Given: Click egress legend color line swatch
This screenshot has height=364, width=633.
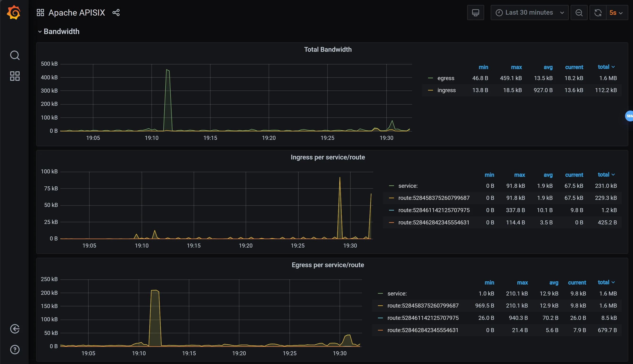Looking at the screenshot, I should click(x=430, y=78).
